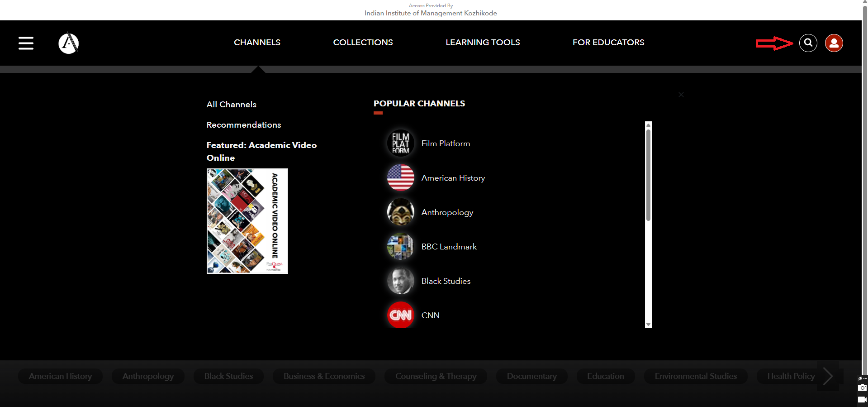Open the hamburger navigation menu

point(26,43)
